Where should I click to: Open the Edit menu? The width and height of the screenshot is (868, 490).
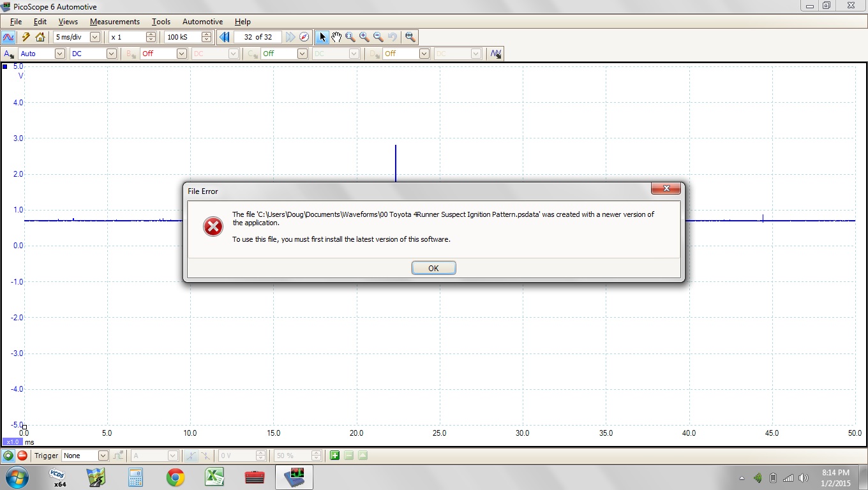40,22
